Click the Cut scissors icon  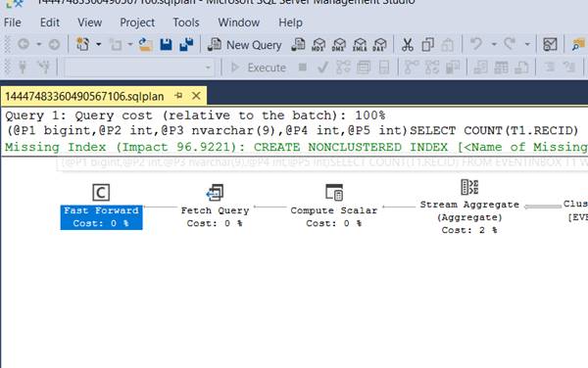tap(408, 45)
